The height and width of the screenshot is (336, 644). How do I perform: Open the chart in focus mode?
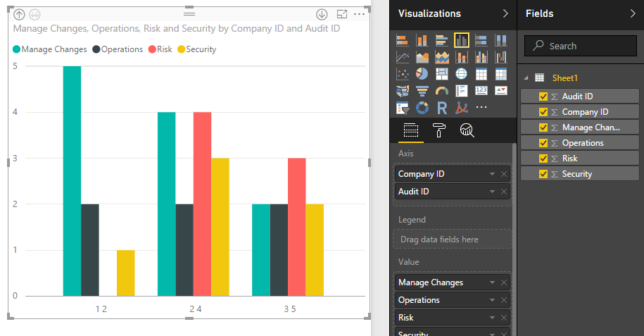[342, 14]
